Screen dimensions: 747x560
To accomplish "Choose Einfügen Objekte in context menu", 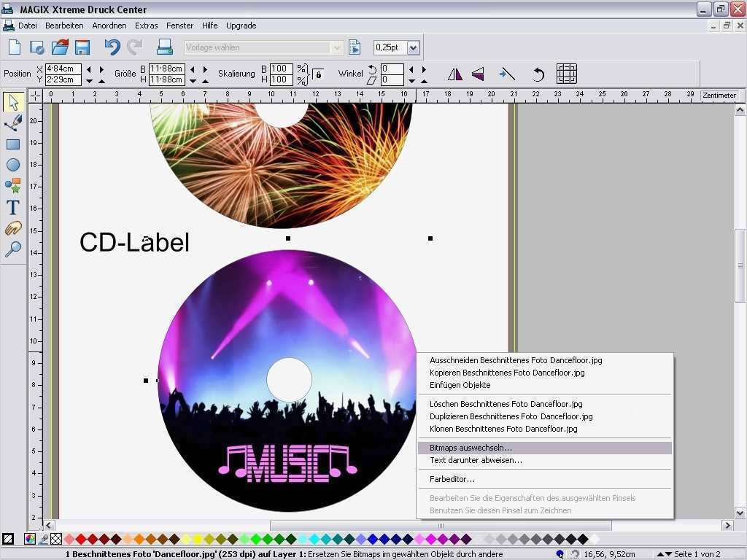I will click(544, 385).
